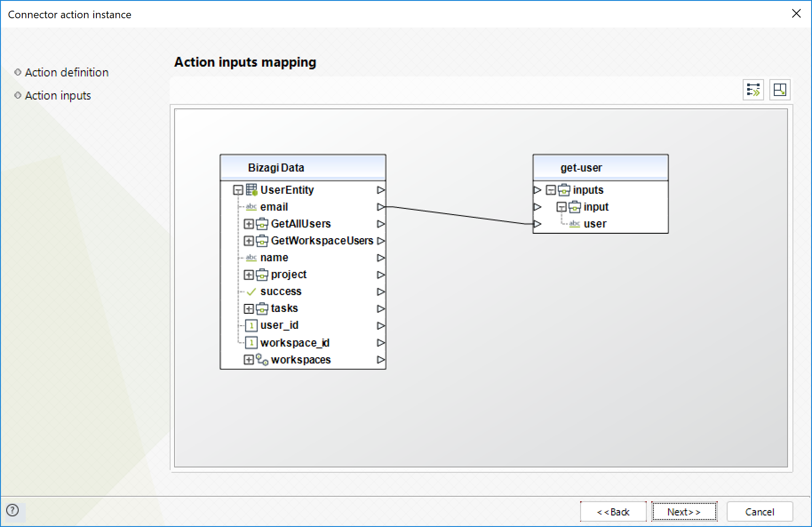Click the UserEntity label text
Viewport: 812px width, 527px height.
(x=287, y=190)
